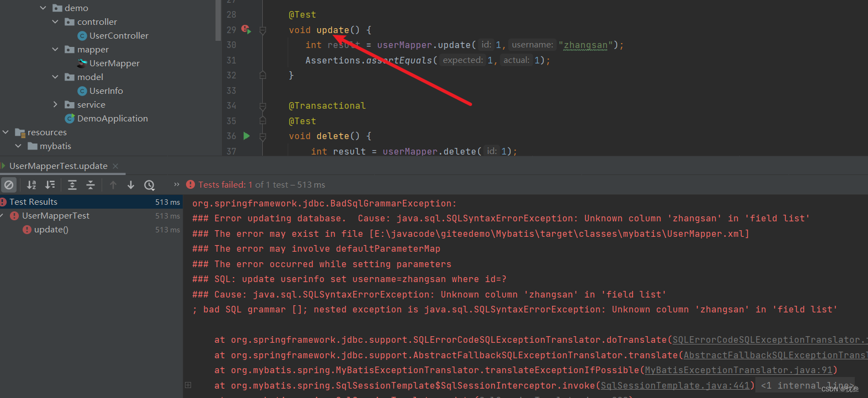
Task: Click the "zhangsan" string literal in code
Action: [x=585, y=45]
